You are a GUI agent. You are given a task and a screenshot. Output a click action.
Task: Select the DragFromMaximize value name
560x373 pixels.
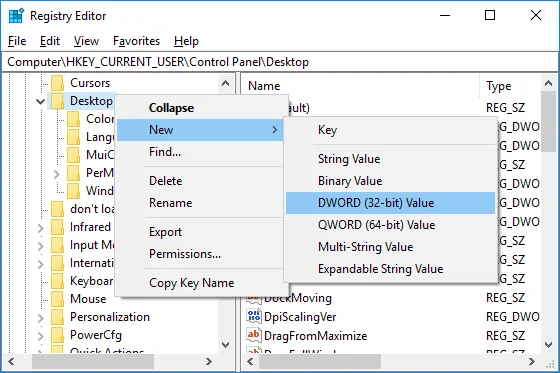pyautogui.click(x=315, y=336)
